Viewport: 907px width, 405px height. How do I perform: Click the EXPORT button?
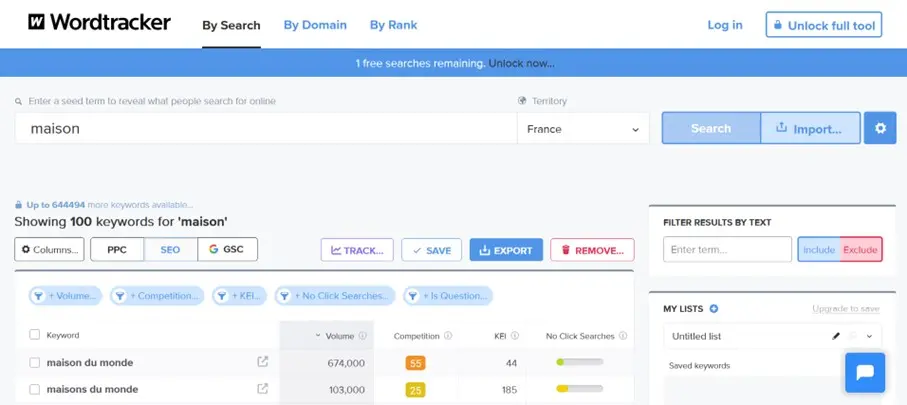point(506,250)
